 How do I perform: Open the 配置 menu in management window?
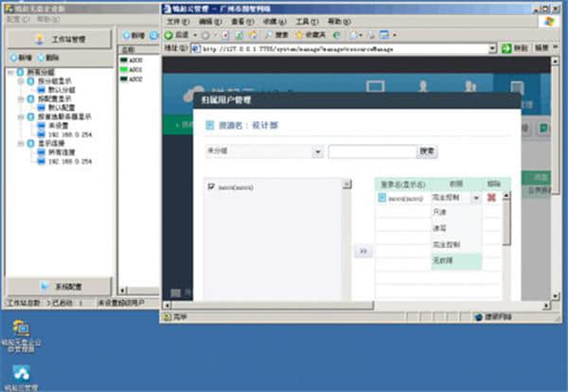pyautogui.click(x=18, y=19)
